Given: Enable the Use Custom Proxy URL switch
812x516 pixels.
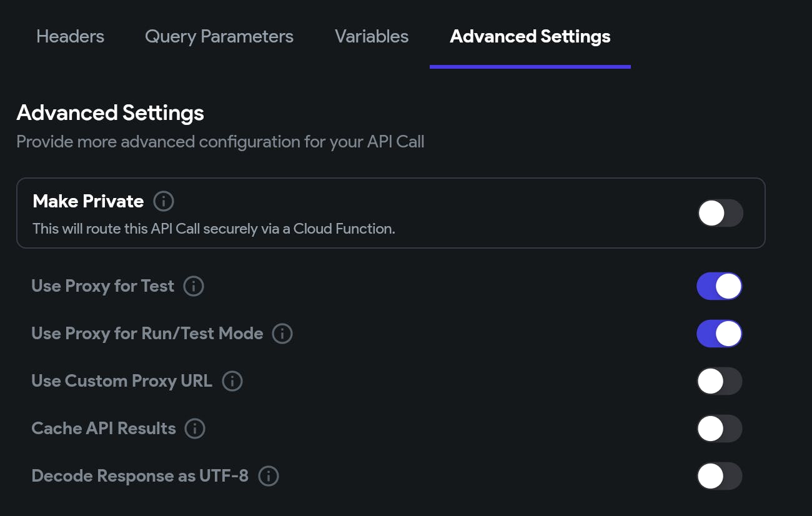Looking at the screenshot, I should click(x=720, y=381).
